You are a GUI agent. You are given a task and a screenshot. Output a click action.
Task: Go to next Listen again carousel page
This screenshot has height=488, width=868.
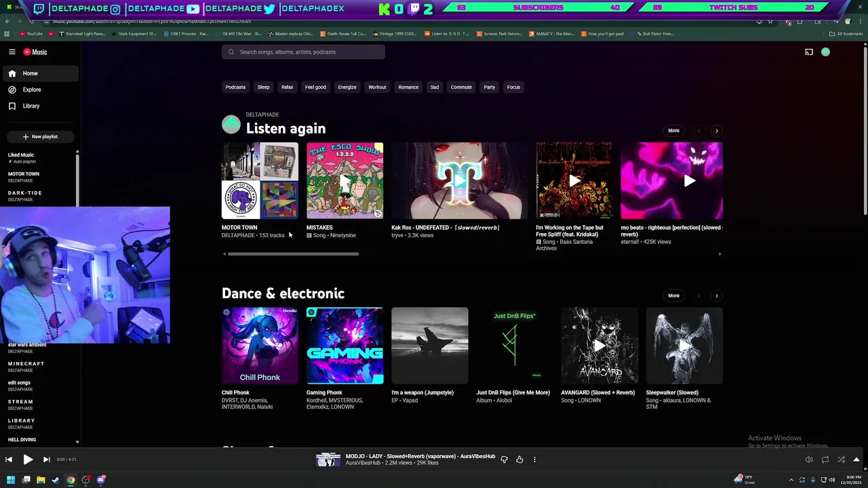[716, 130]
